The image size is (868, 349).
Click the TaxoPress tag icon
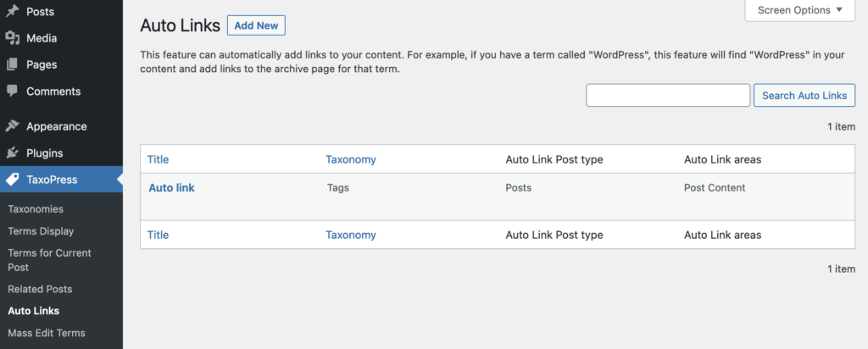[x=12, y=180]
